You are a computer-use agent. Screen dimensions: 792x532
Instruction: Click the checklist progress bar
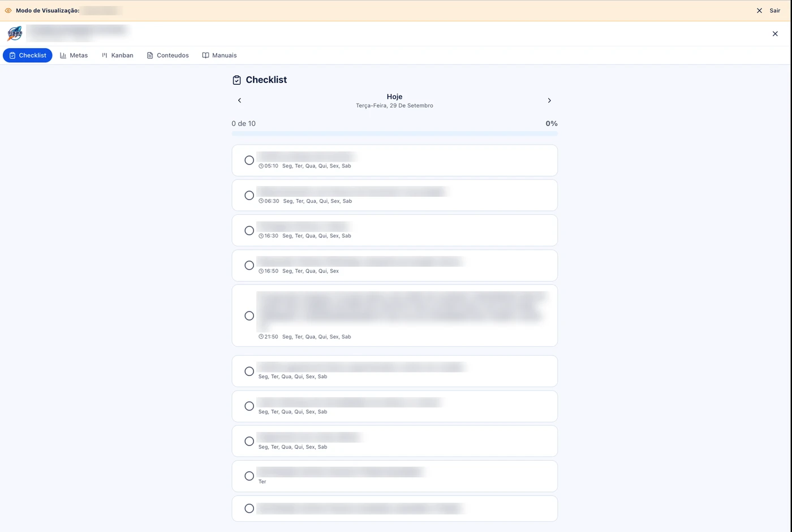[x=395, y=134]
